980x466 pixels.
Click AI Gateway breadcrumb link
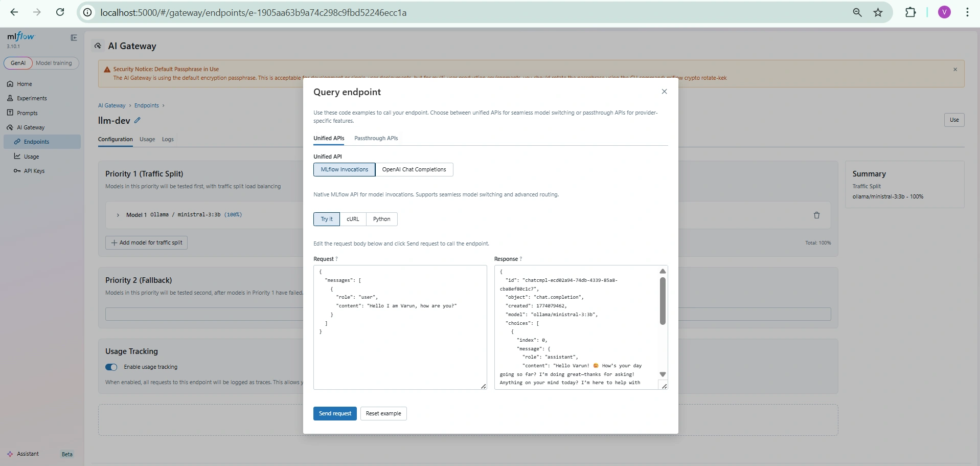(111, 105)
